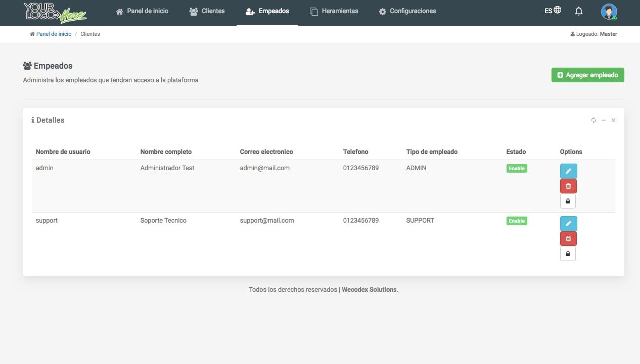Click the company logo in header
The image size is (640, 364).
click(55, 12)
